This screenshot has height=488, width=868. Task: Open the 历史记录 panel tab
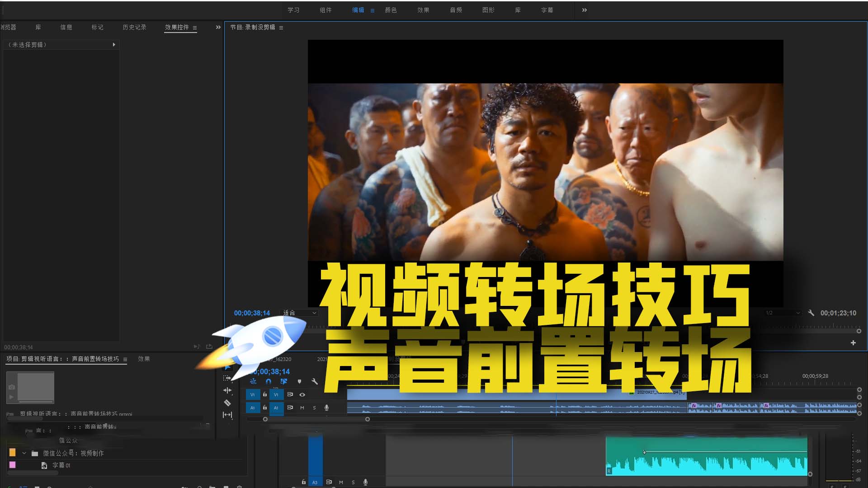[x=134, y=27]
